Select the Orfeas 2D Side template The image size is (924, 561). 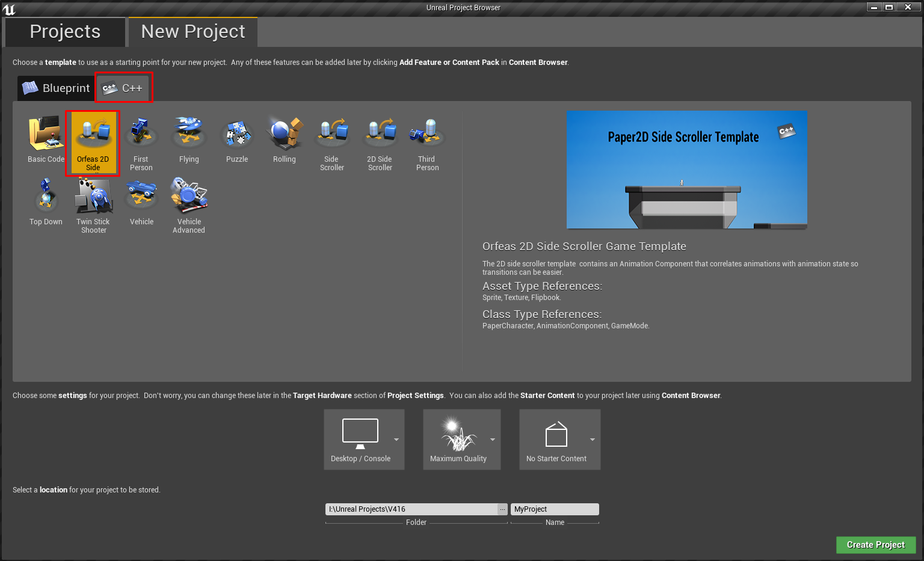point(93,143)
